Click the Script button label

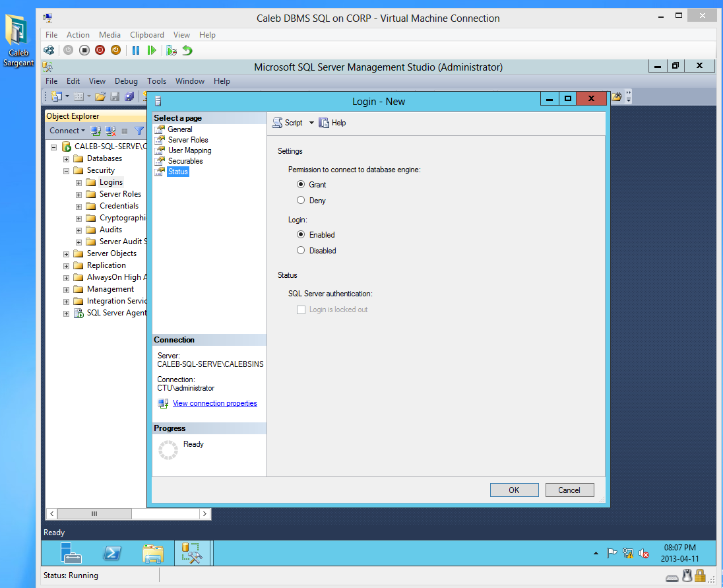pyautogui.click(x=294, y=123)
